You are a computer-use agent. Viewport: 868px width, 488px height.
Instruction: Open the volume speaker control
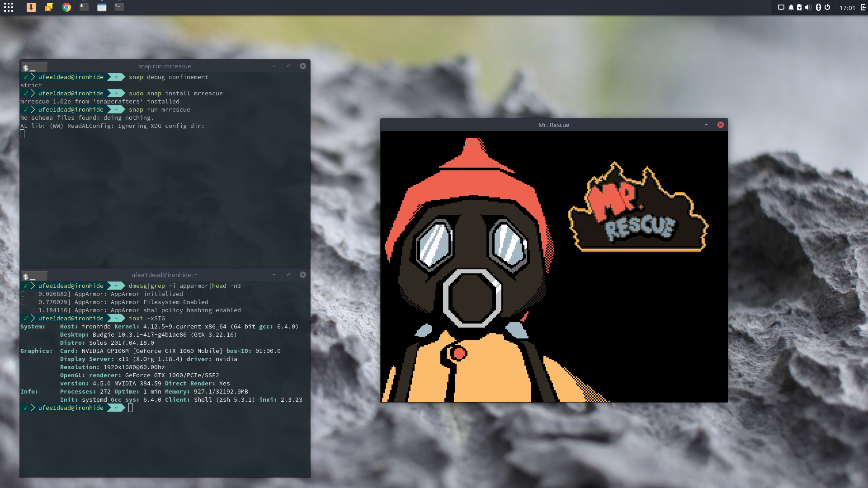808,7
